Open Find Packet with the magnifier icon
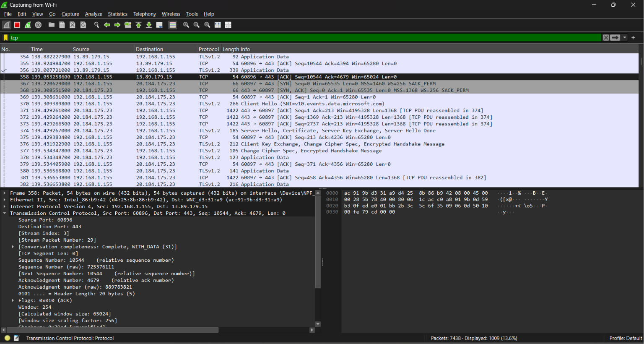Image resolution: width=644 pixels, height=344 pixels. pyautogui.click(x=96, y=25)
